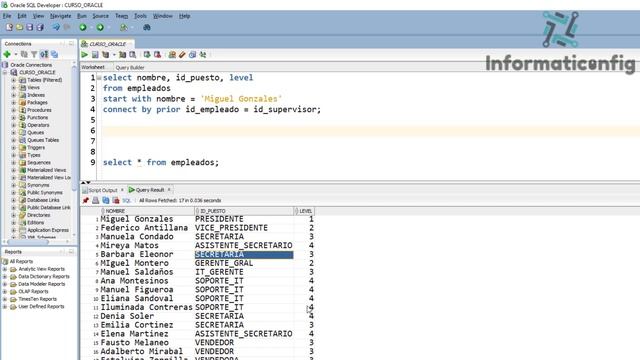Select the Triggers tree item
640x360 pixels.
36,147
